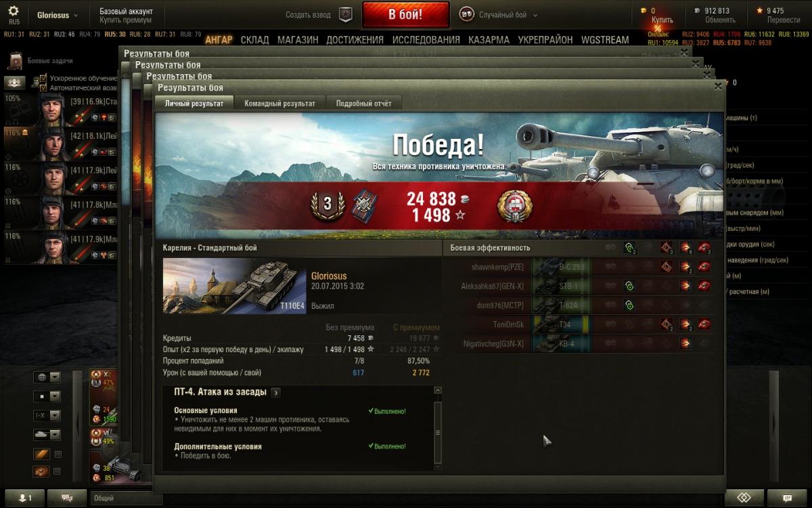Expand the ПТ-4. Атака из засады arrow

[x=276, y=392]
